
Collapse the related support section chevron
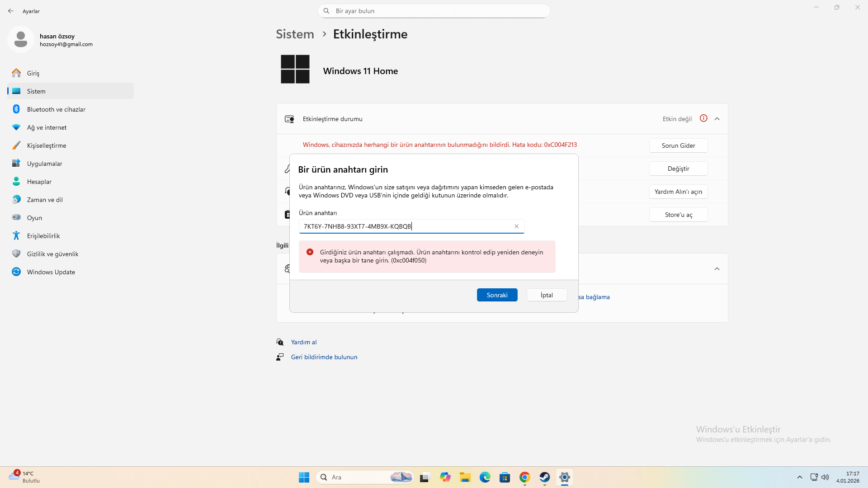tap(717, 269)
